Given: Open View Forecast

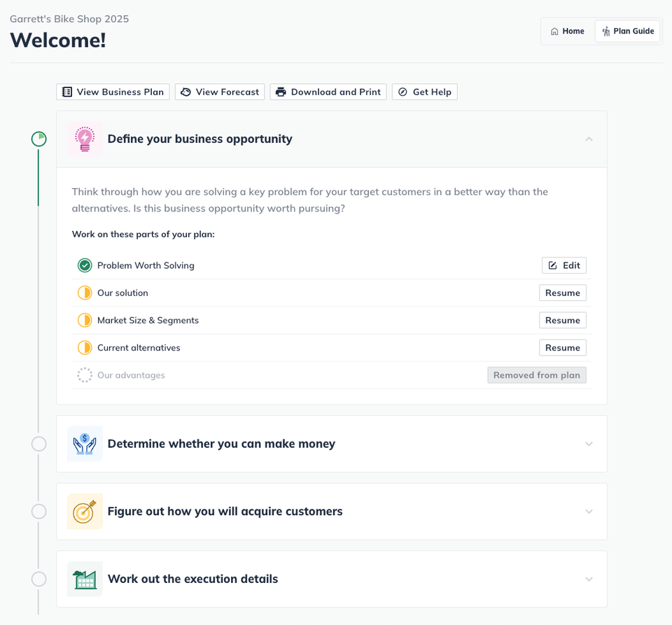Looking at the screenshot, I should pos(220,92).
